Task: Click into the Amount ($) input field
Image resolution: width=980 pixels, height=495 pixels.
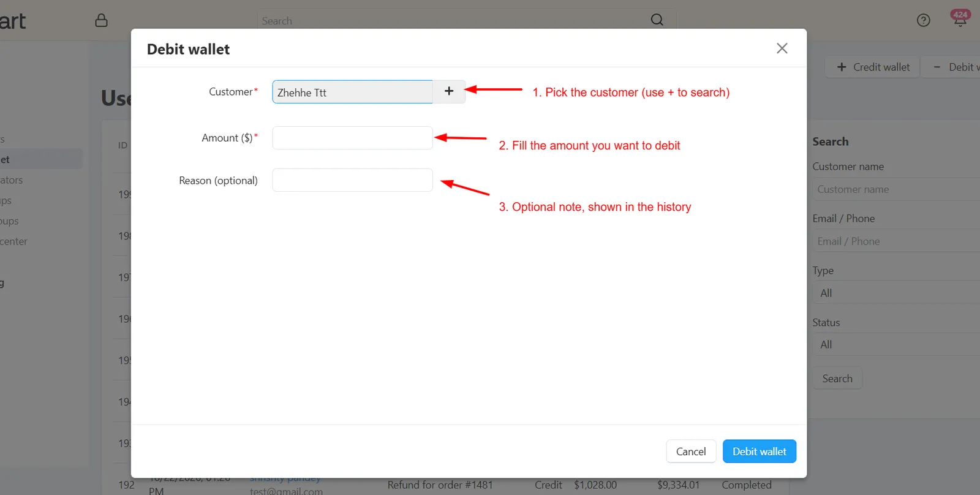Action: tap(353, 138)
